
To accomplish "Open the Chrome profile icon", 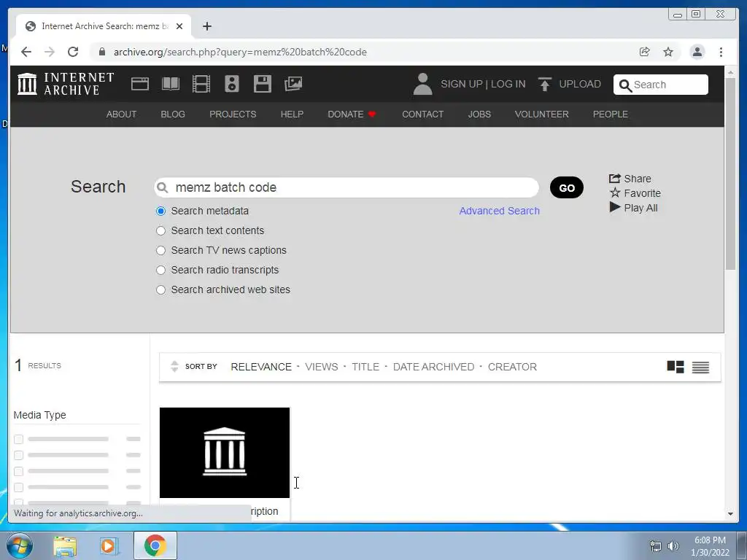I will coord(697,52).
